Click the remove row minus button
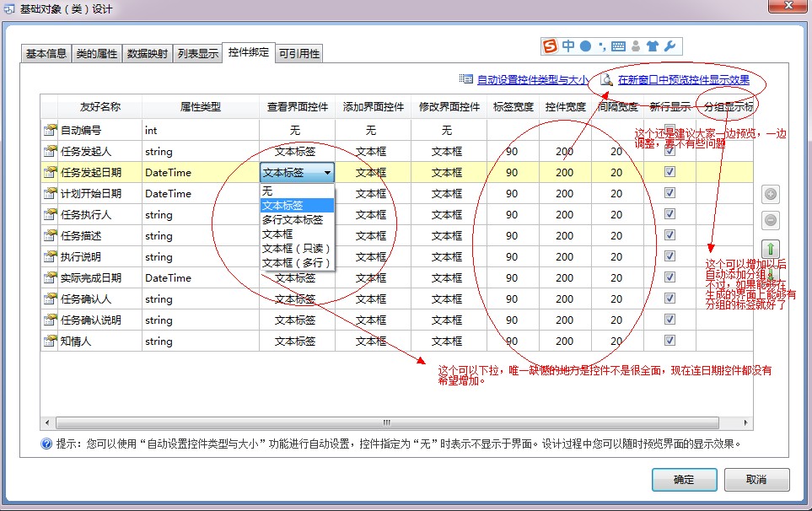Viewport: 812px width, 511px height. [770, 221]
